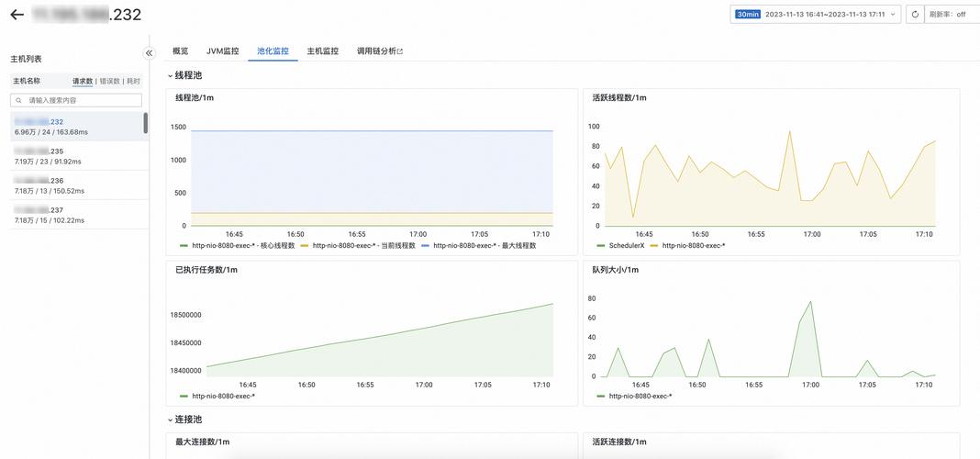Image resolution: width=980 pixels, height=459 pixels.
Task: Click the 线程池/1m chart title
Action: pyautogui.click(x=195, y=97)
